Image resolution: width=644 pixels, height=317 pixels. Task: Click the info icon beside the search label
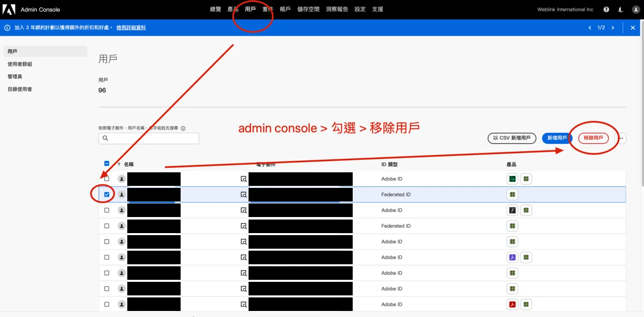coord(183,129)
